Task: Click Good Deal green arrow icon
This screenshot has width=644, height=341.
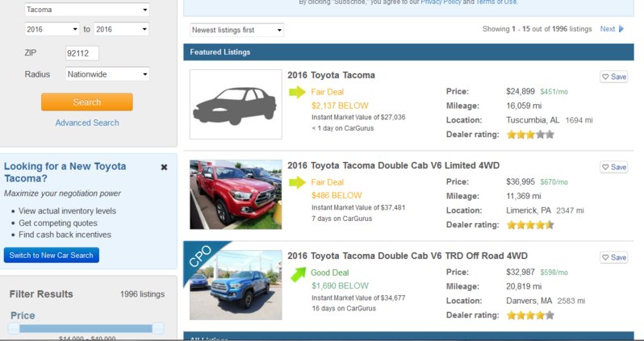Action: [298, 274]
